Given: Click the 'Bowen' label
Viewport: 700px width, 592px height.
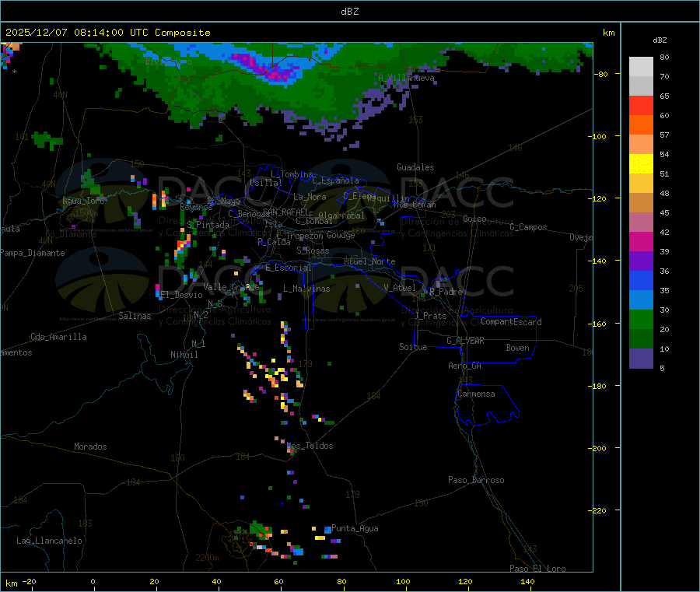Looking at the screenshot, I should click(517, 348).
